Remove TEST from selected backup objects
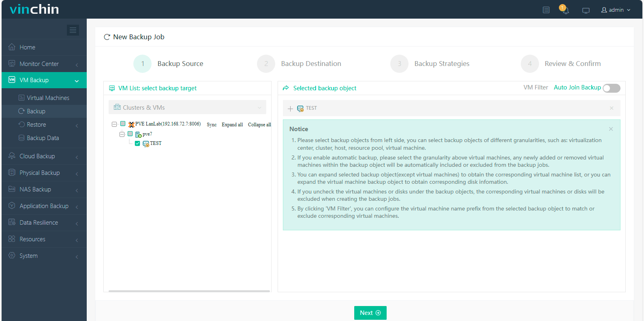Viewport: 644px width, 321px height. (612, 108)
